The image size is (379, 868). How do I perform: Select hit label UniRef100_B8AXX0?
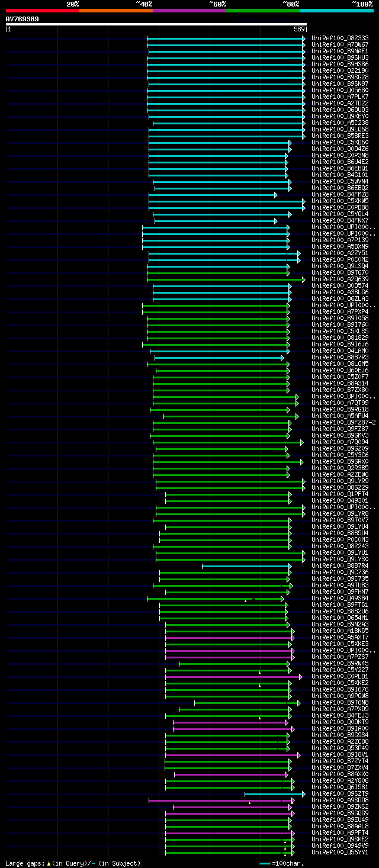[340, 774]
